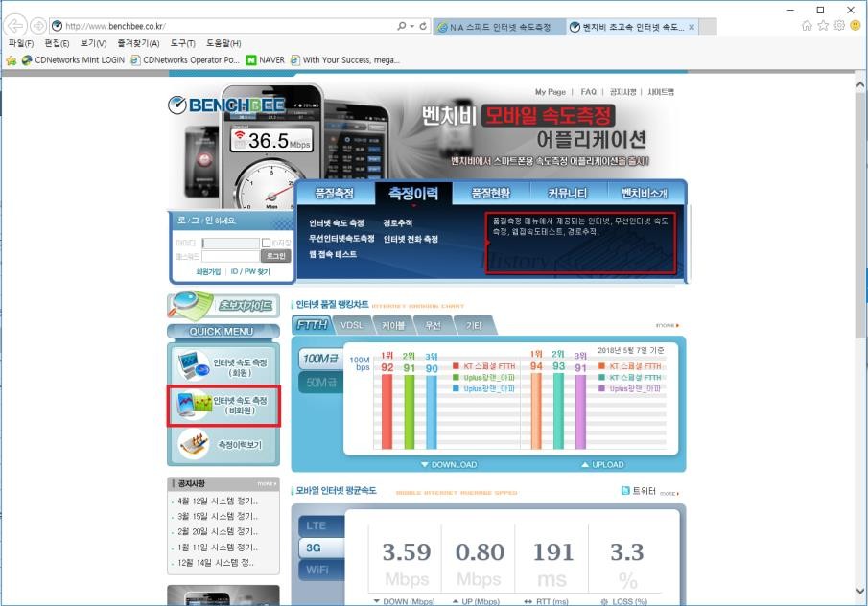Screen dimensions: 868x606
Task: Select the 측정이력 navigation tab
Action: 413,193
